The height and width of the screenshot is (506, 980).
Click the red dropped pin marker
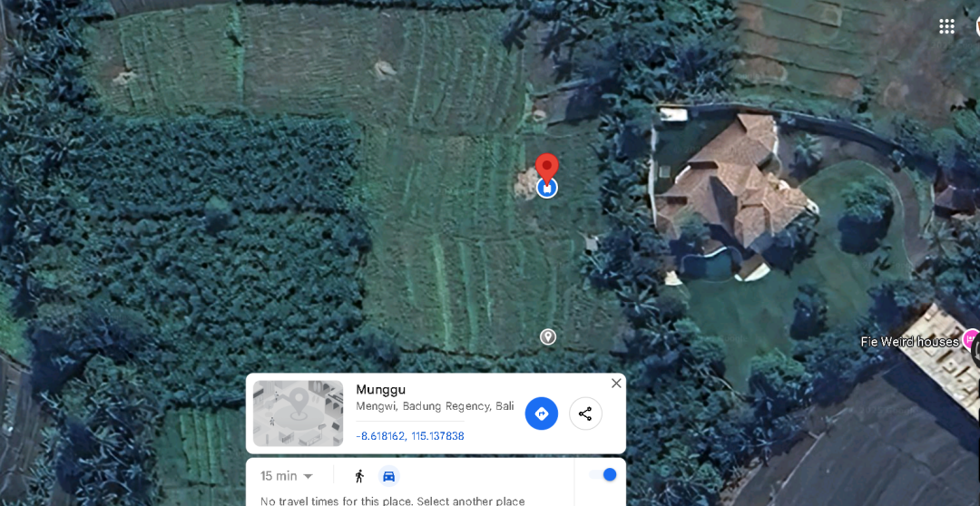pyautogui.click(x=547, y=168)
